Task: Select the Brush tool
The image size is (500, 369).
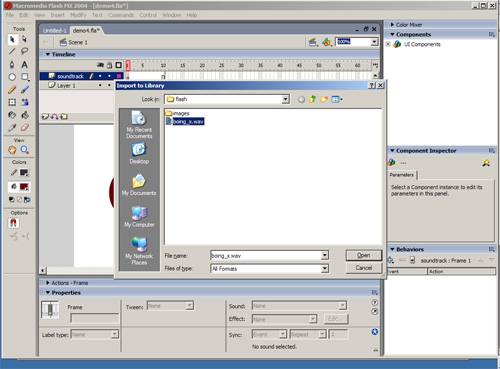Action: (x=25, y=90)
